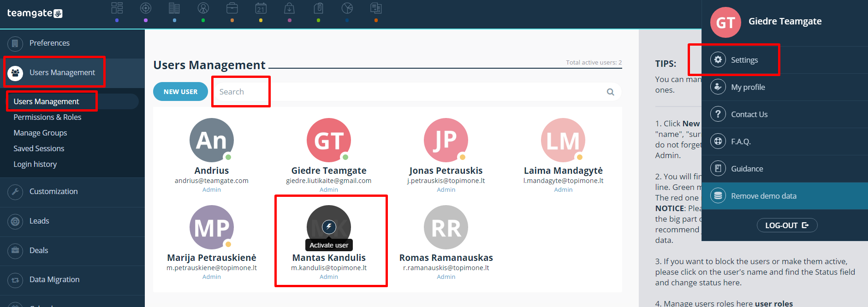Click the Giedre Teamgate 'GT' card avatar
This screenshot has height=307, width=868.
[x=329, y=140]
